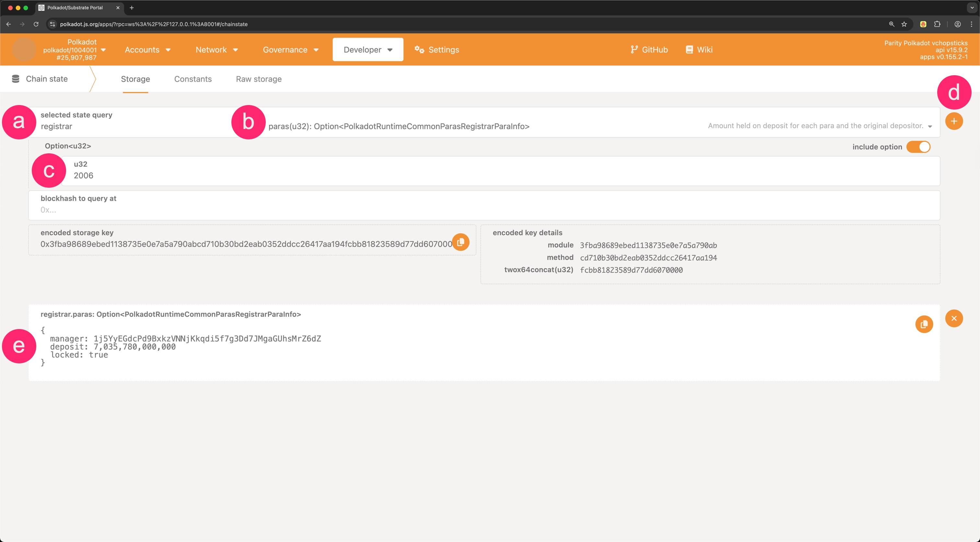Remove the registrar.paras query result
The image size is (980, 542).
[x=954, y=319]
